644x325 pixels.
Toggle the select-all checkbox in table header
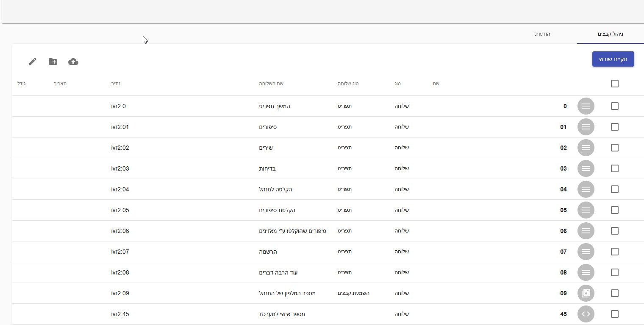[x=615, y=84]
